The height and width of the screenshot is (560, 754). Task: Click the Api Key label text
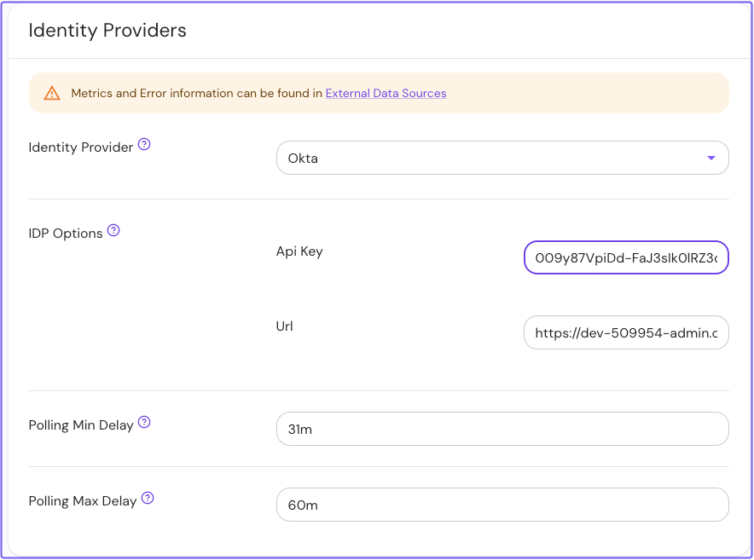[299, 251]
